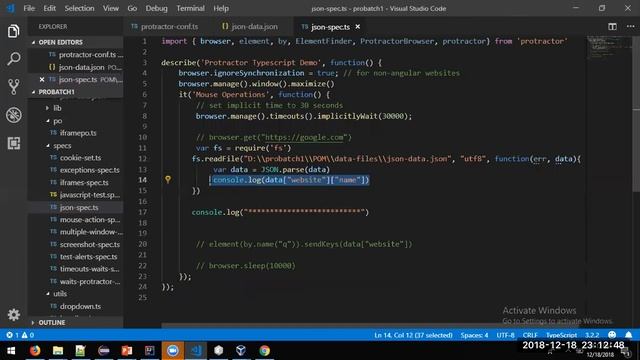The width and height of the screenshot is (640, 360).
Task: Open the Manage gear menu
Action: click(x=13, y=315)
